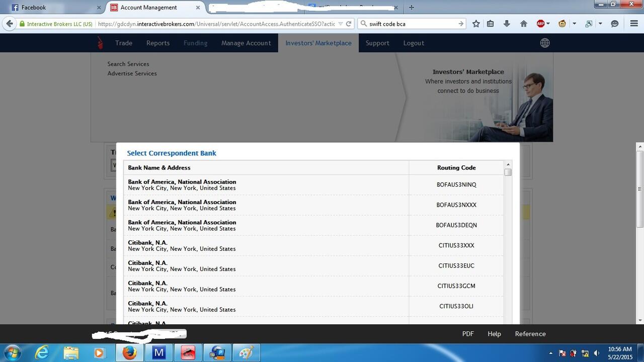Open the Advertise Services link
This screenshot has width=644, height=362.
pos(132,73)
